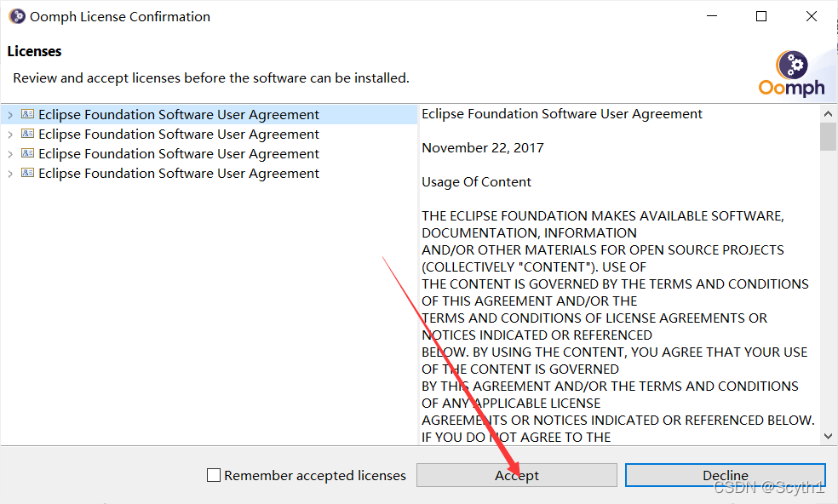Image resolution: width=838 pixels, height=504 pixels.
Task: Select the third Eclipse Foundation Software User Agreement row
Action: 209,154
